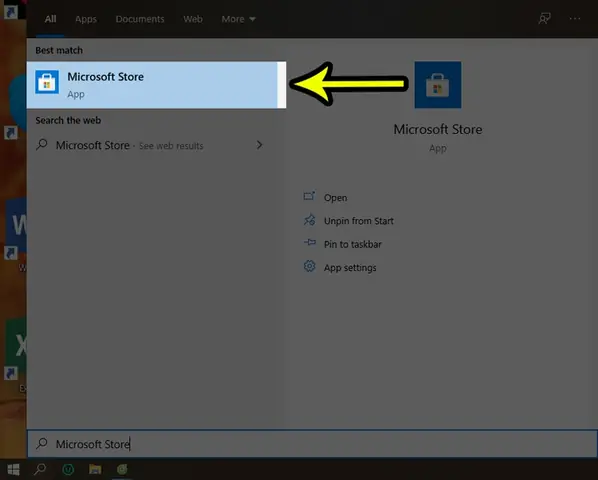Click the 'Search the web' heading
598x480 pixels.
68,120
